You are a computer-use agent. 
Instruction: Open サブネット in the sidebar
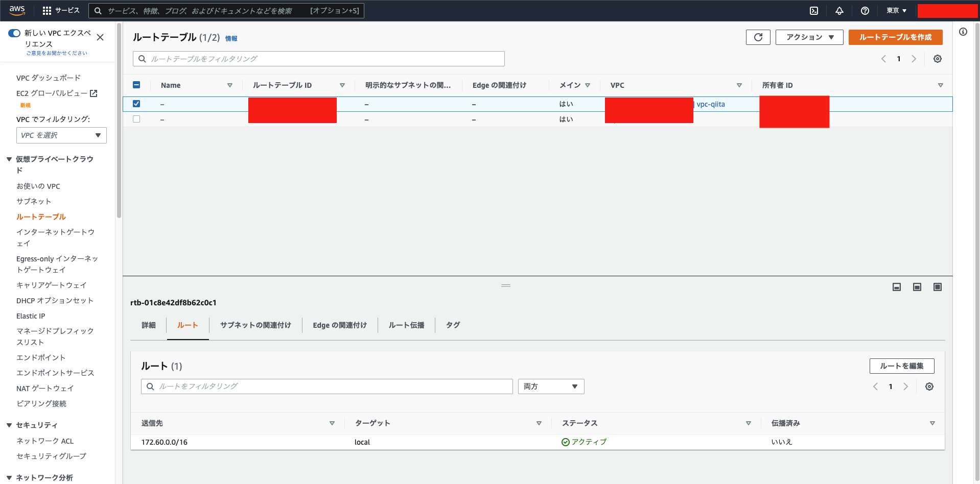coord(34,202)
